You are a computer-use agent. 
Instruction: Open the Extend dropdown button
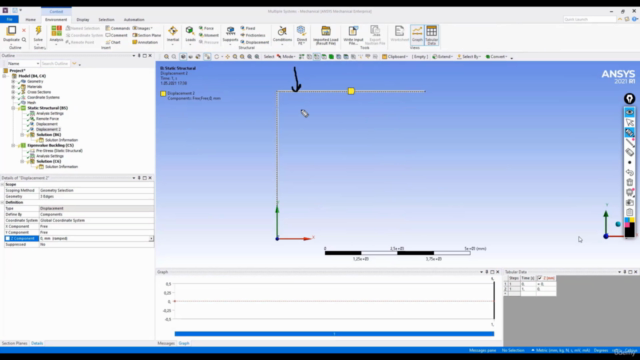coord(442,57)
